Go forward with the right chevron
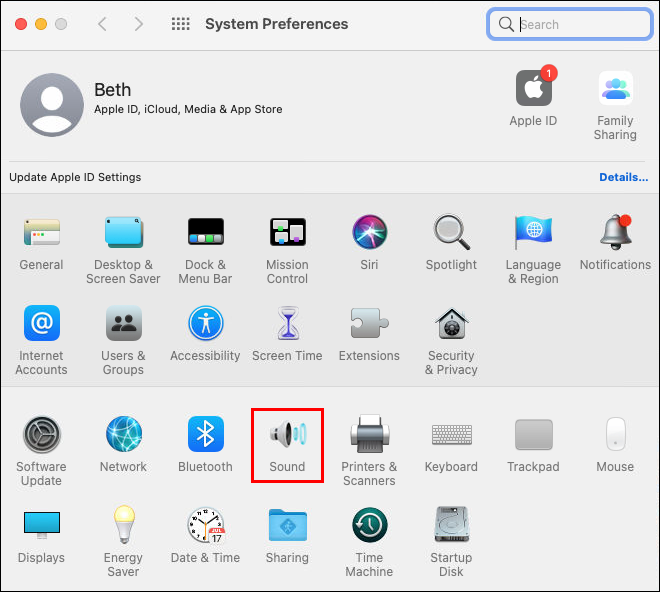The image size is (660, 592). pos(138,24)
